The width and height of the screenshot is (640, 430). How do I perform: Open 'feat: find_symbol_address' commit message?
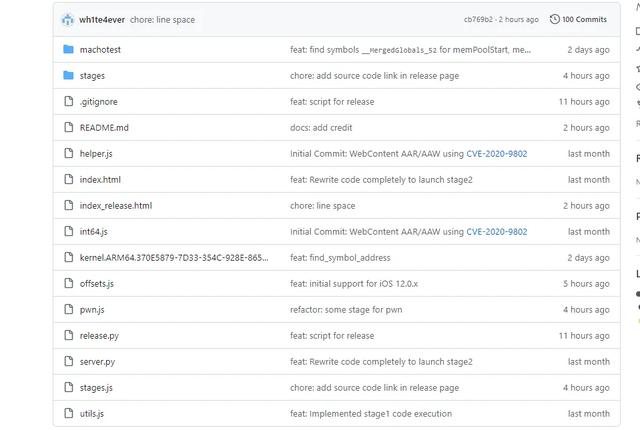tap(340, 258)
